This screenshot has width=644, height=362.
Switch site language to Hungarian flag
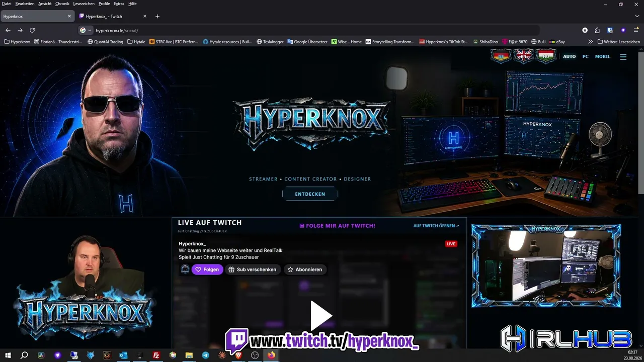(x=546, y=56)
